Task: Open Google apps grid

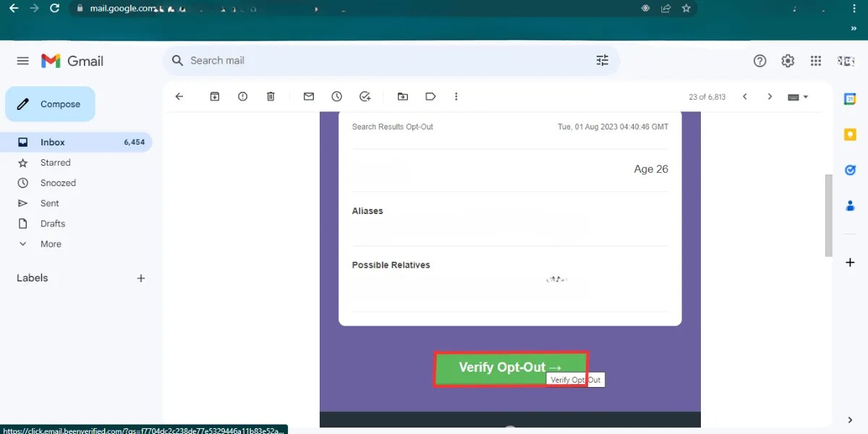Action: coord(816,61)
